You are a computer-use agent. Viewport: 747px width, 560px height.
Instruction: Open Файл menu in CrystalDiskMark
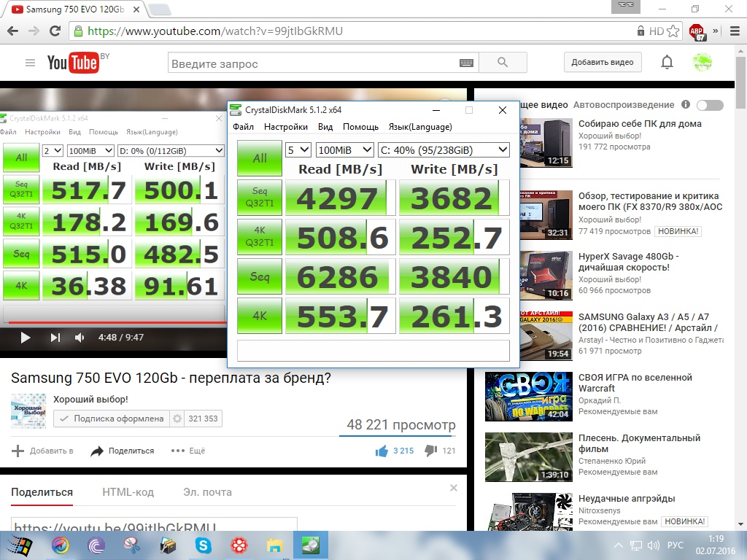click(x=243, y=127)
